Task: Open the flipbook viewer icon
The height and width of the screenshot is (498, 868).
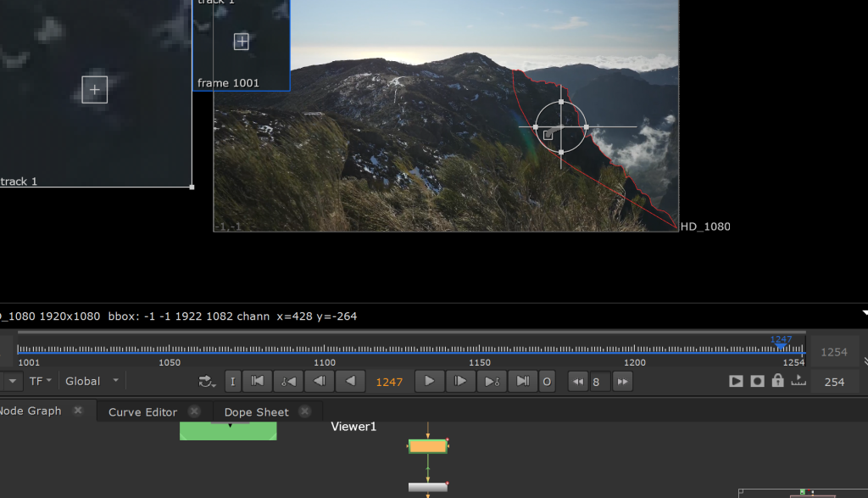Action: pyautogui.click(x=736, y=381)
